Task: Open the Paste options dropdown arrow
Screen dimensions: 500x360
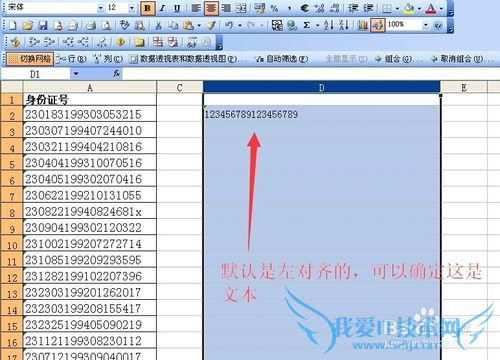Action: [199, 25]
